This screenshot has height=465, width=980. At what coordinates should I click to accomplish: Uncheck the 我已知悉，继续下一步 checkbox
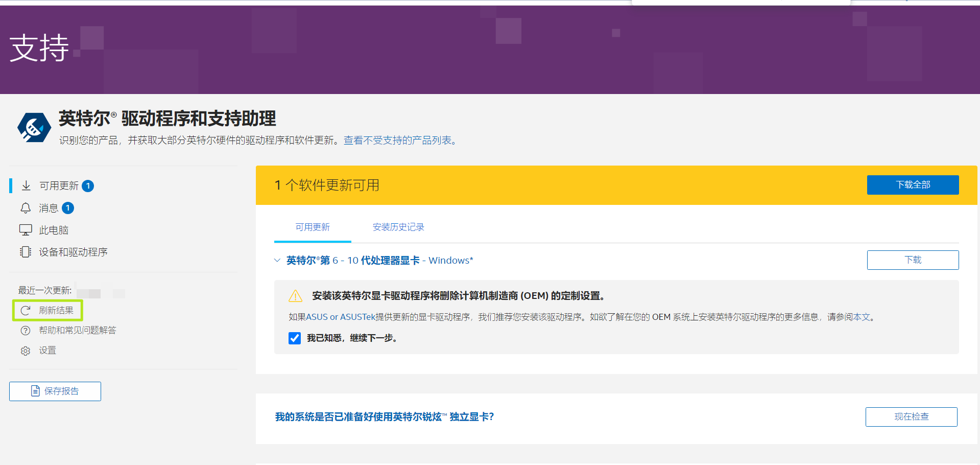click(x=295, y=338)
